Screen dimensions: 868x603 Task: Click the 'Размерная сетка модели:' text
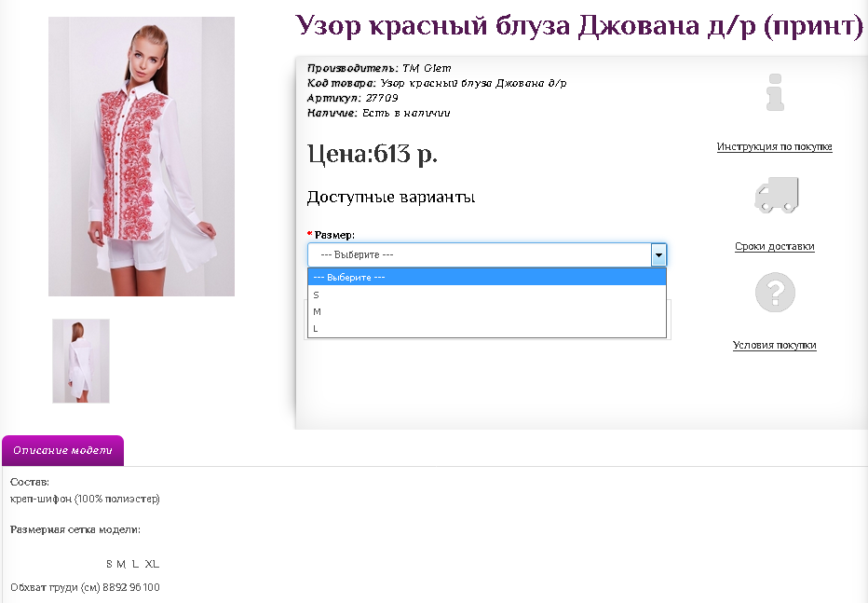click(75, 530)
